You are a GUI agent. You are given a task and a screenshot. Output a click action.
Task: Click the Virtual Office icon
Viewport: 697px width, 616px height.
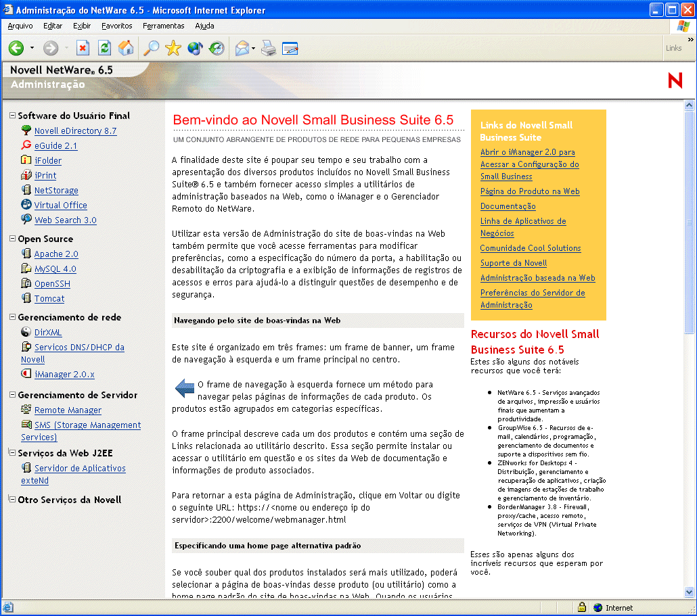pyautogui.click(x=26, y=204)
